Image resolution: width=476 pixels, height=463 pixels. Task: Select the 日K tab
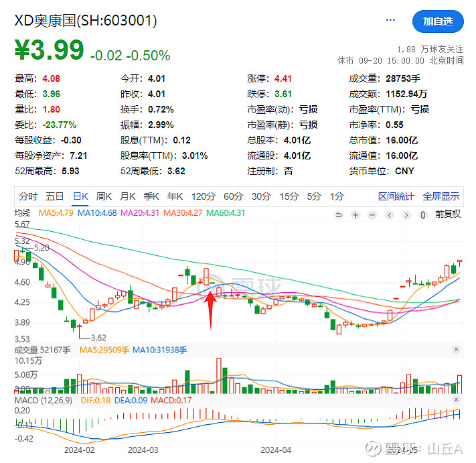point(80,196)
